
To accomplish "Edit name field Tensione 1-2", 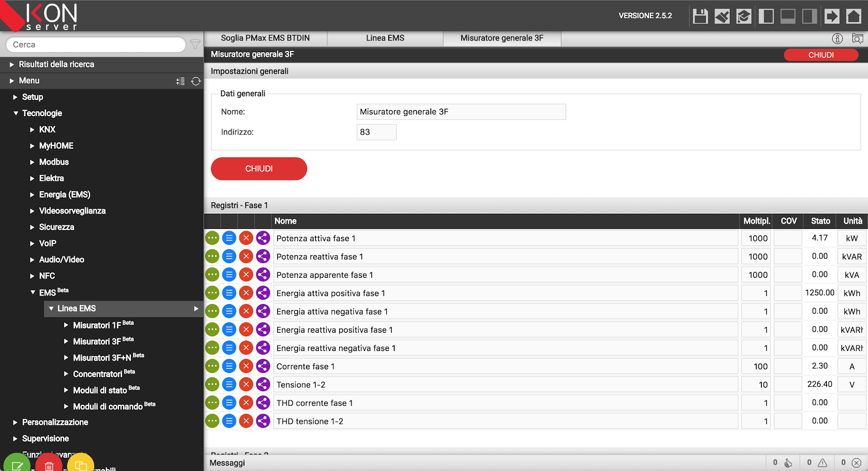I will click(505, 384).
